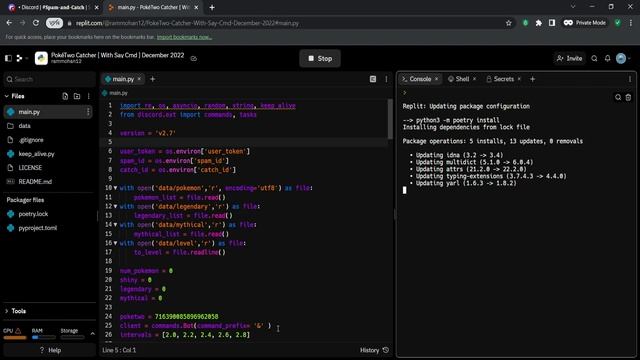Open the notifications bell
640x360 pixels.
pyautogui.click(x=607, y=58)
